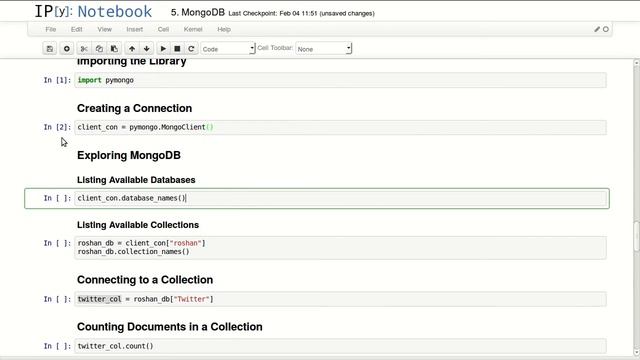The image size is (640, 360).
Task: Select the Listing Available Collections heading
Action: click(x=138, y=225)
